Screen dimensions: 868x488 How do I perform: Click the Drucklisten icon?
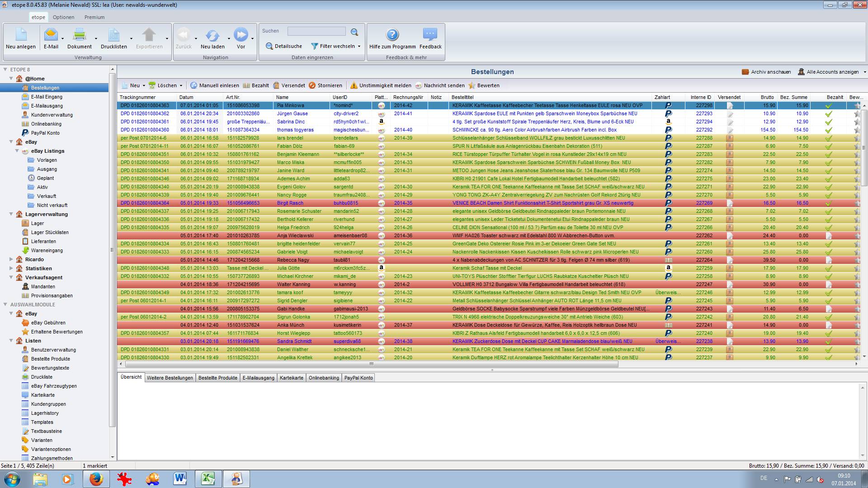(113, 35)
